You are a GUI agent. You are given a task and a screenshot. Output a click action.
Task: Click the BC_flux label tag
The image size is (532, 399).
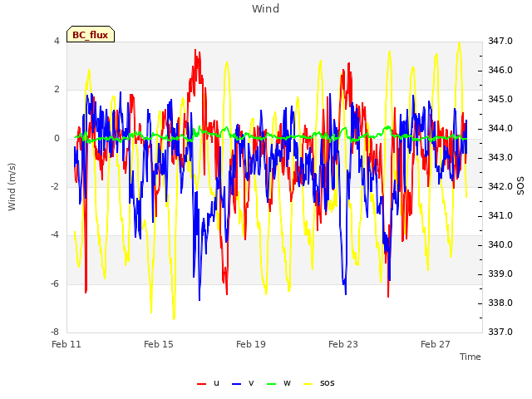[91, 34]
